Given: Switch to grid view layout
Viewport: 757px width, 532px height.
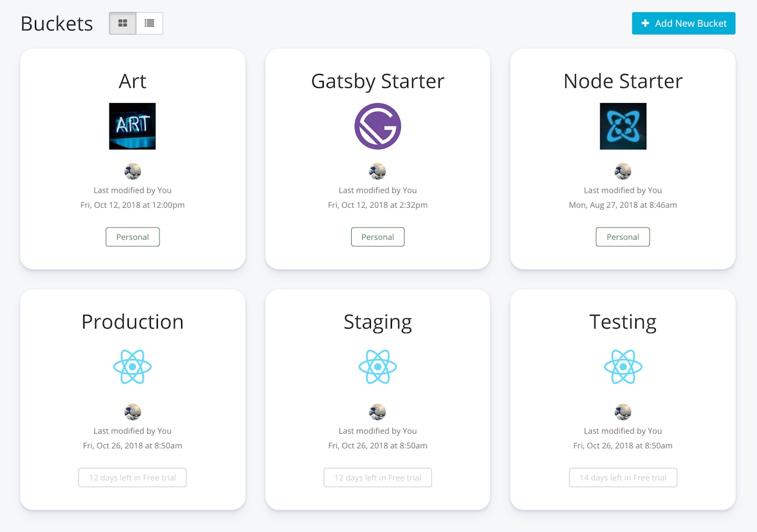Looking at the screenshot, I should pyautogui.click(x=122, y=23).
